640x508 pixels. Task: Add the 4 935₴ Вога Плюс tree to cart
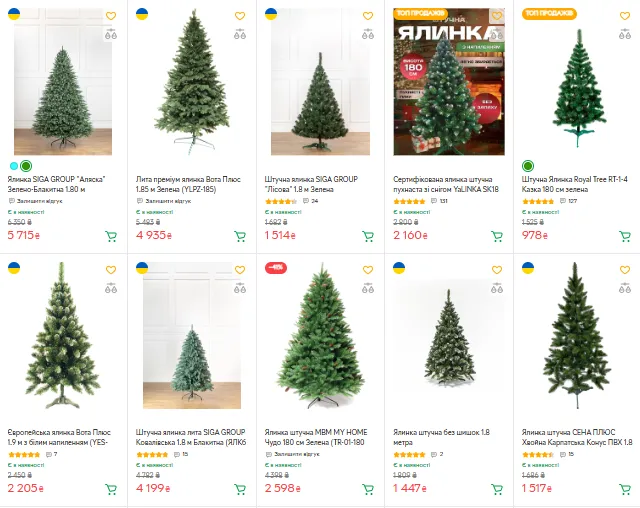[240, 236]
